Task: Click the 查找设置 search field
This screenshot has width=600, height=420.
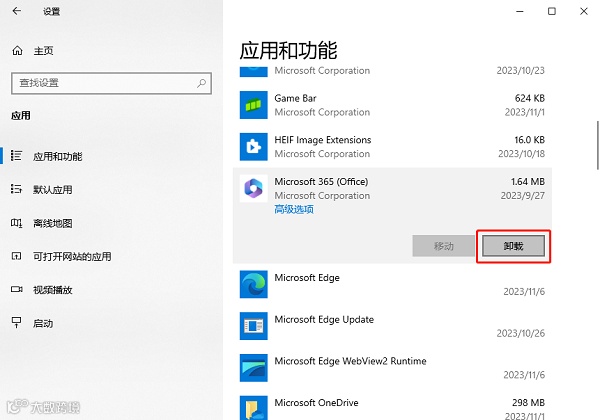Action: [x=111, y=83]
